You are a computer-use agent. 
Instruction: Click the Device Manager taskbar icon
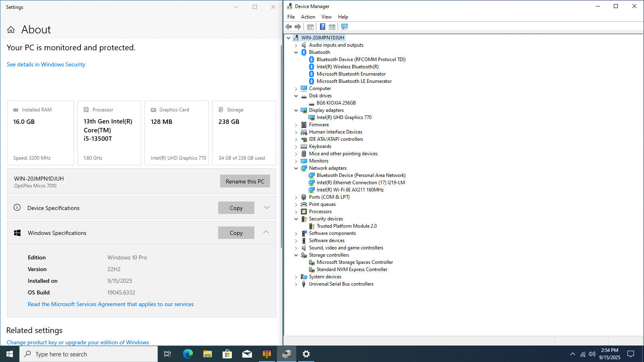(287, 354)
